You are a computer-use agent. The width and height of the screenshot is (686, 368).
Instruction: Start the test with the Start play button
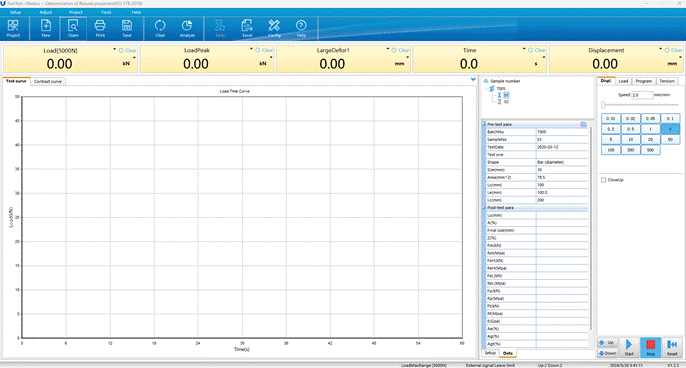[x=629, y=347]
